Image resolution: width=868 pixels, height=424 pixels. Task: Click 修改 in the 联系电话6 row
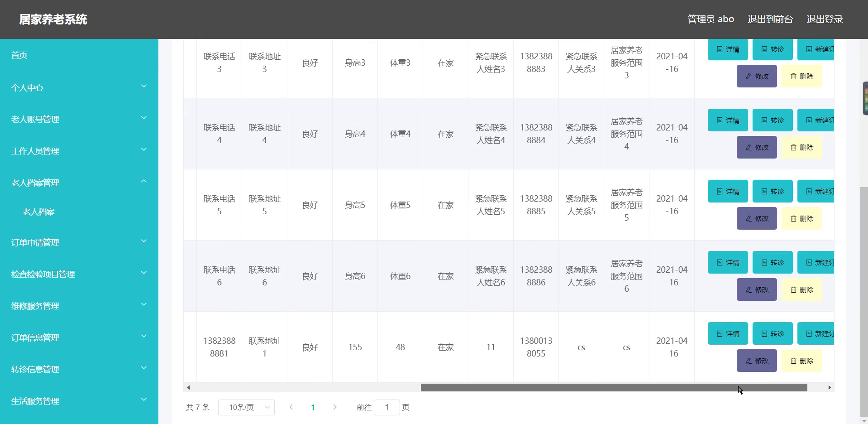point(757,289)
